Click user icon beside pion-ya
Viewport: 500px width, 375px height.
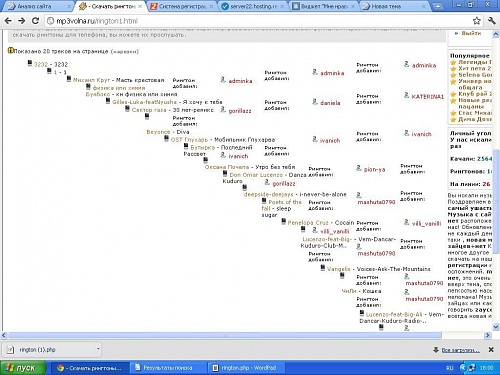(x=359, y=168)
